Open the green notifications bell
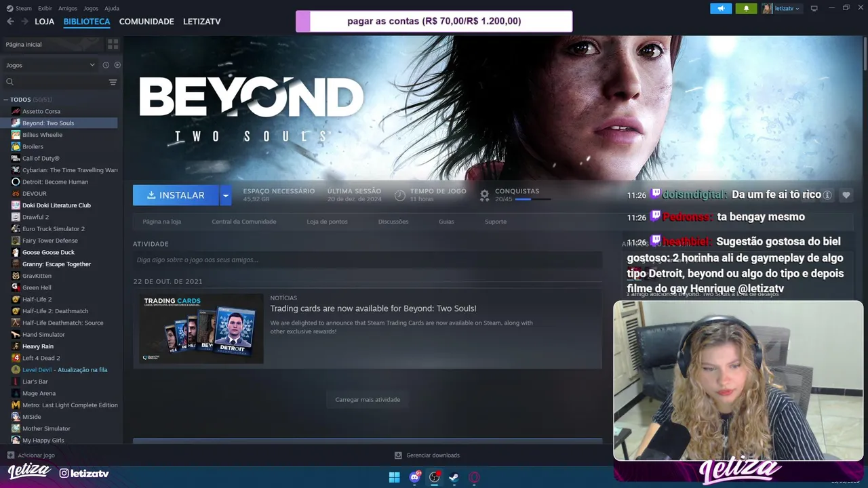 [746, 8]
